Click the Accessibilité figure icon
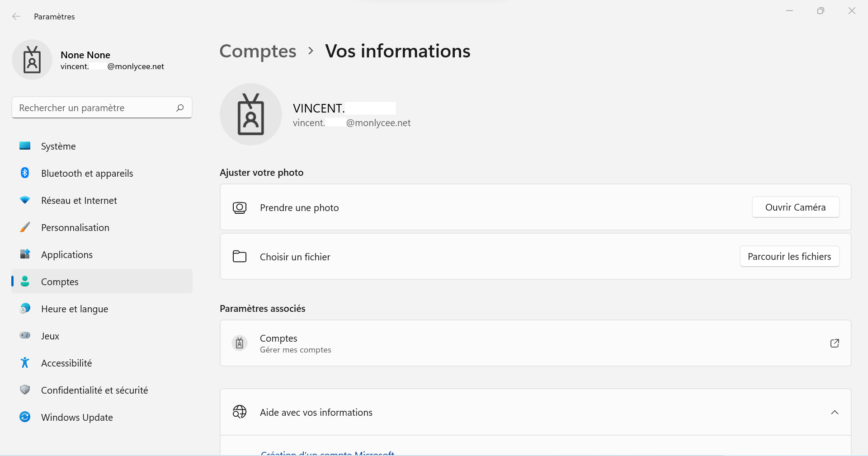Image resolution: width=868 pixels, height=456 pixels. coord(25,362)
